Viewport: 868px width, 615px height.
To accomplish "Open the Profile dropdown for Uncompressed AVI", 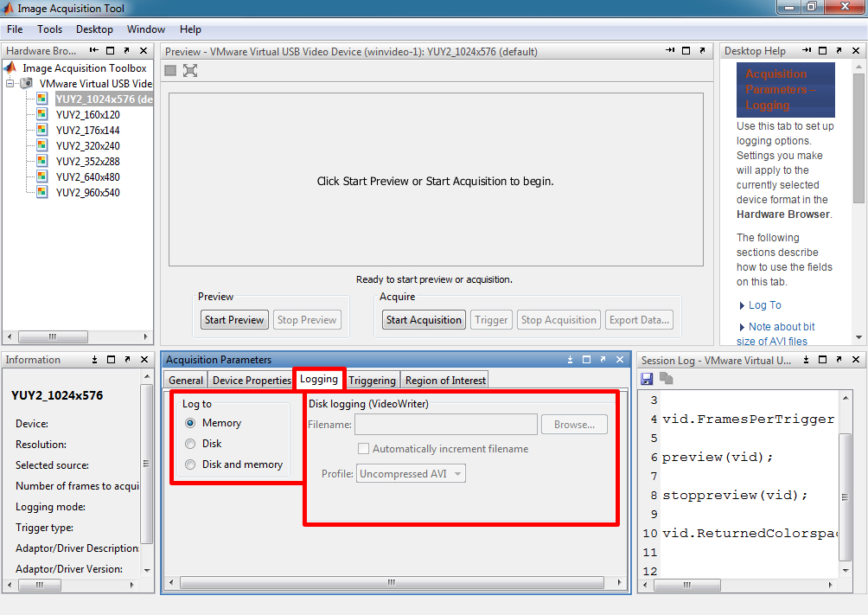I will [x=458, y=474].
